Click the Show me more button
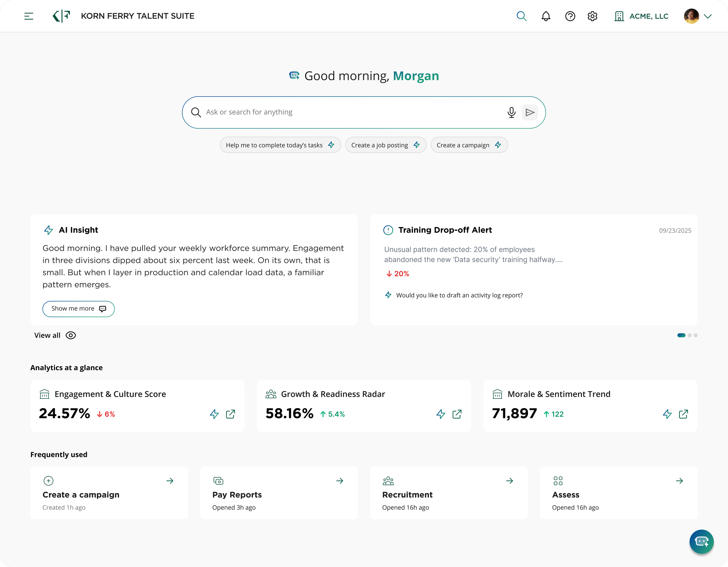The image size is (728, 567). 78,309
